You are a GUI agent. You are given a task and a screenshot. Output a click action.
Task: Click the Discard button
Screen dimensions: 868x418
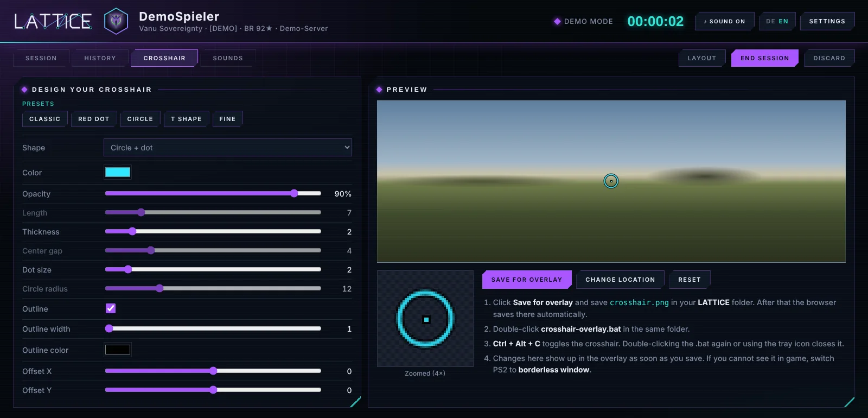coord(829,58)
